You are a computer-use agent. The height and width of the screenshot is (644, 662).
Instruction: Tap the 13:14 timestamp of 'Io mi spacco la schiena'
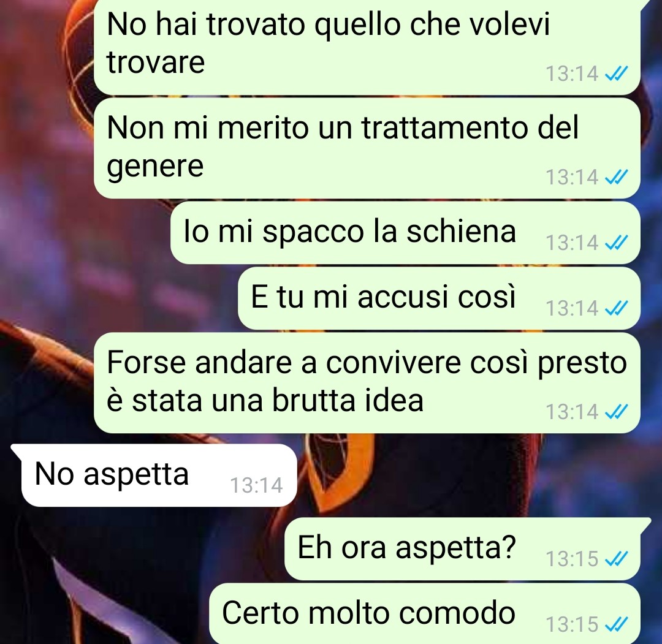point(572,243)
